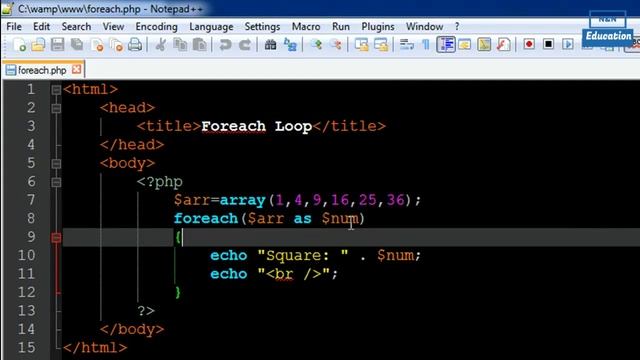The height and width of the screenshot is (360, 640).
Task: Open the Language menu
Action: 211,27
